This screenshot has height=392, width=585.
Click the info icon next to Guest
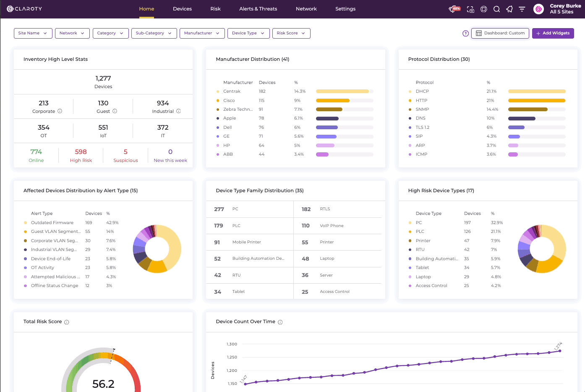click(x=115, y=111)
